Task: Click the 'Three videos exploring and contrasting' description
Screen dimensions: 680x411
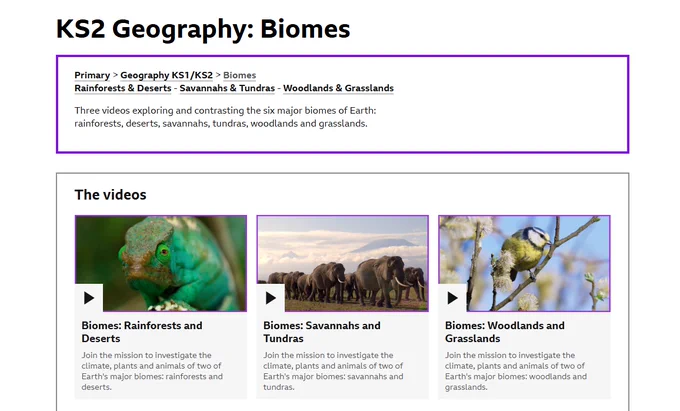Action: [x=225, y=117]
